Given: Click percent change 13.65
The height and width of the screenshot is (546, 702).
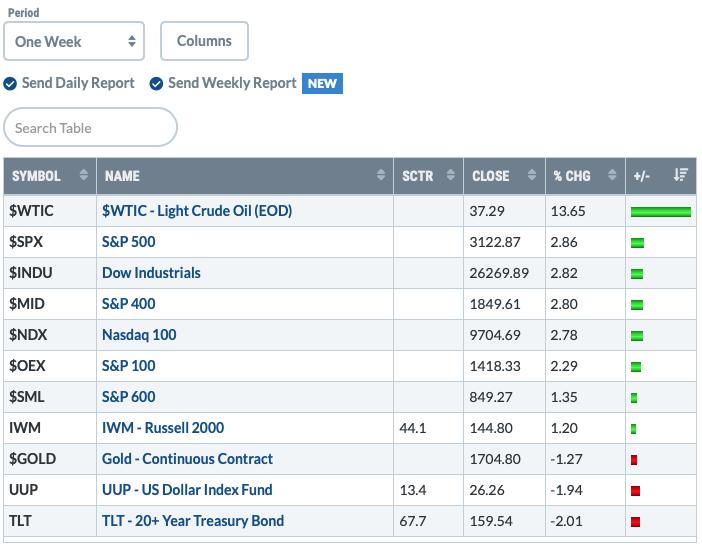Looking at the screenshot, I should [x=568, y=211].
